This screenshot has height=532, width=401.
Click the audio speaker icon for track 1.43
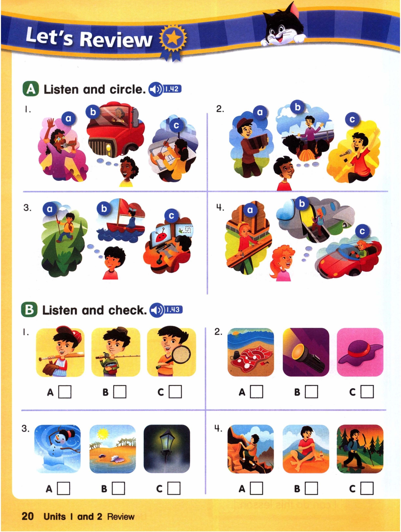pyautogui.click(x=157, y=310)
